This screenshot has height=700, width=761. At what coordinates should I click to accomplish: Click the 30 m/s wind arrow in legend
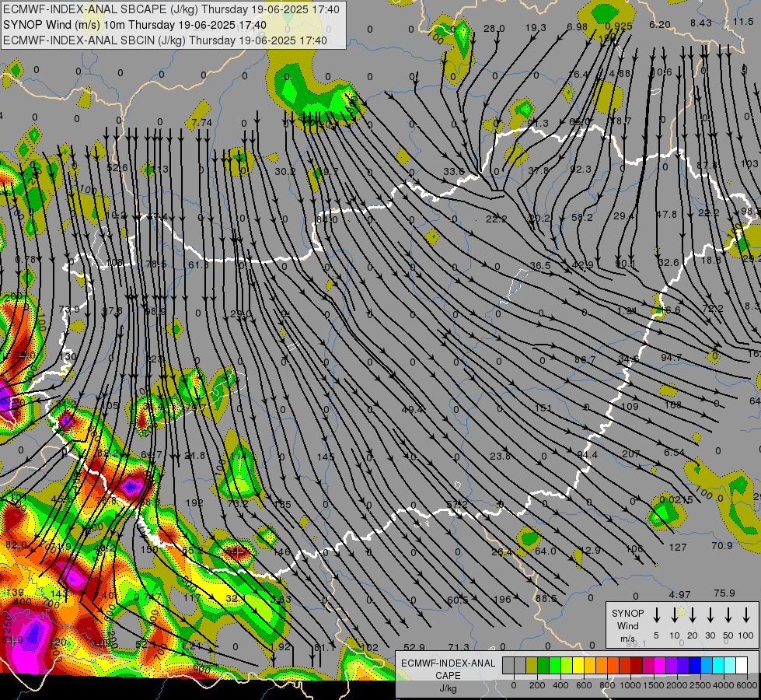coord(710,615)
